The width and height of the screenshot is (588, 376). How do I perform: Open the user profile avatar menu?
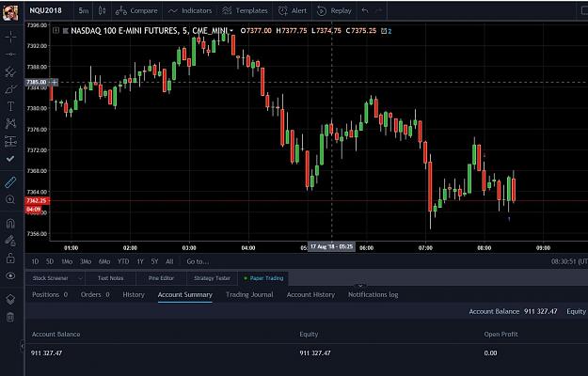[x=10, y=12]
